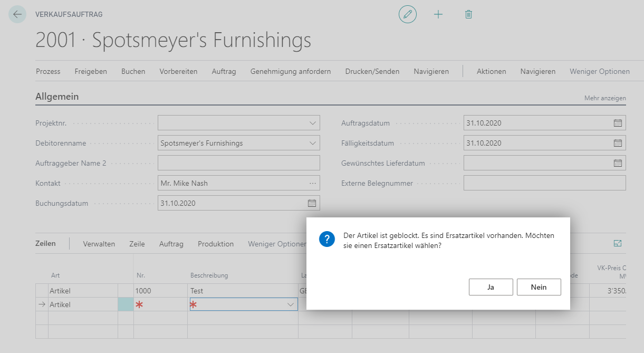Open Produktion in the Zeilen toolbar
This screenshot has width=644, height=353.
(216, 244)
